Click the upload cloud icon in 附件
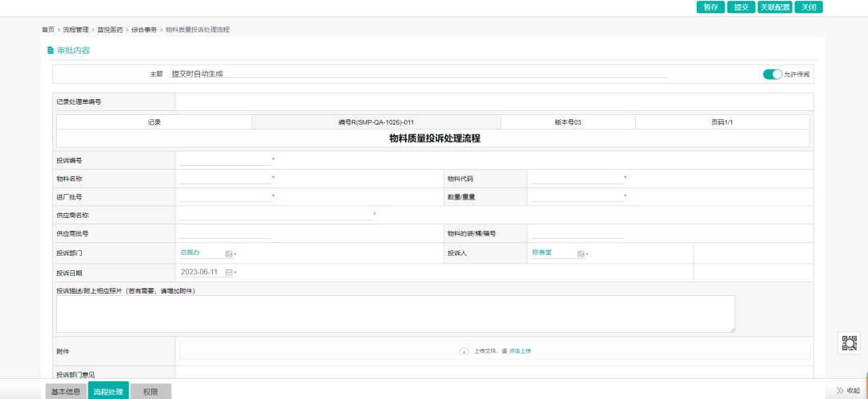Image resolution: width=868 pixels, height=399 pixels. tap(464, 351)
